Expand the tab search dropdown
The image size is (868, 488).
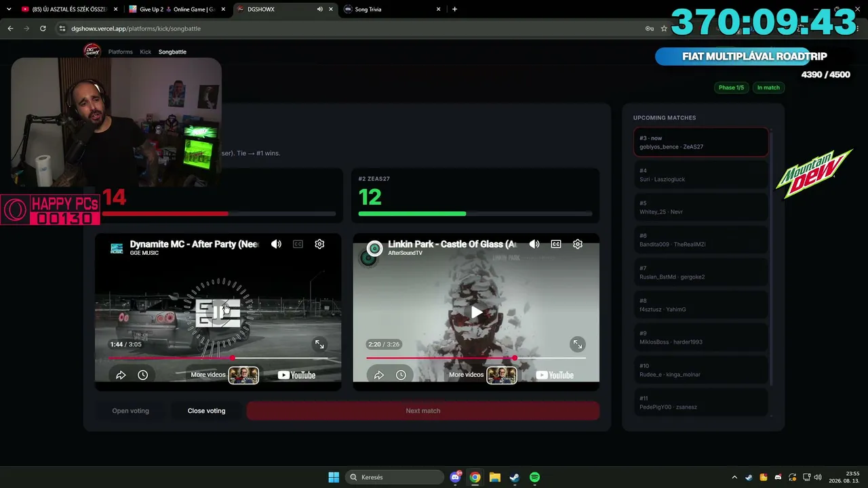(x=9, y=9)
